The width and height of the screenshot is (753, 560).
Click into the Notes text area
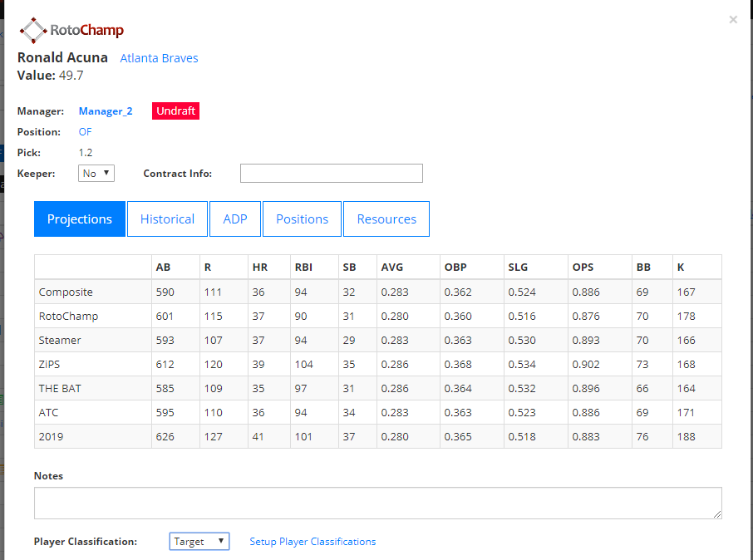tap(378, 504)
